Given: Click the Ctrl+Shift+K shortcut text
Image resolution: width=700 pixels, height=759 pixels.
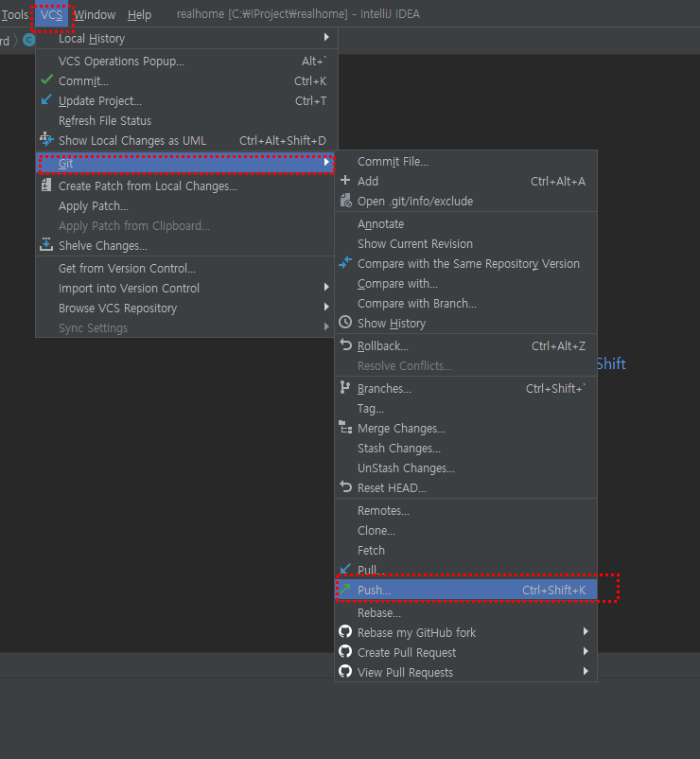Looking at the screenshot, I should (554, 590).
